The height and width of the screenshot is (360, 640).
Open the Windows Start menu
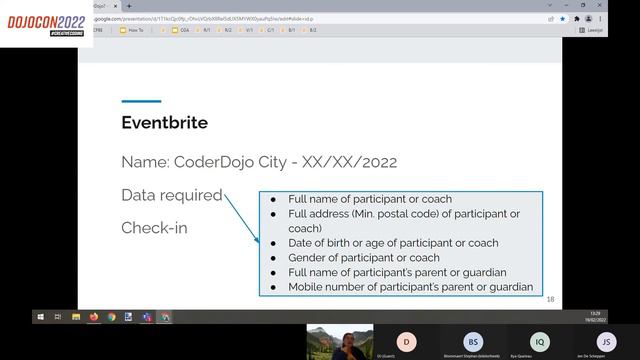40,317
